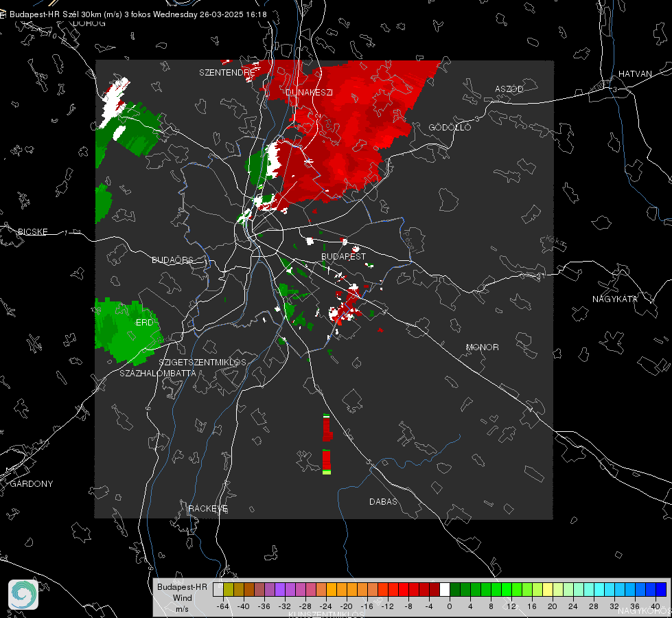672x618 pixels.
Task: Click the 'Wind' legend label
Action: (x=182, y=597)
